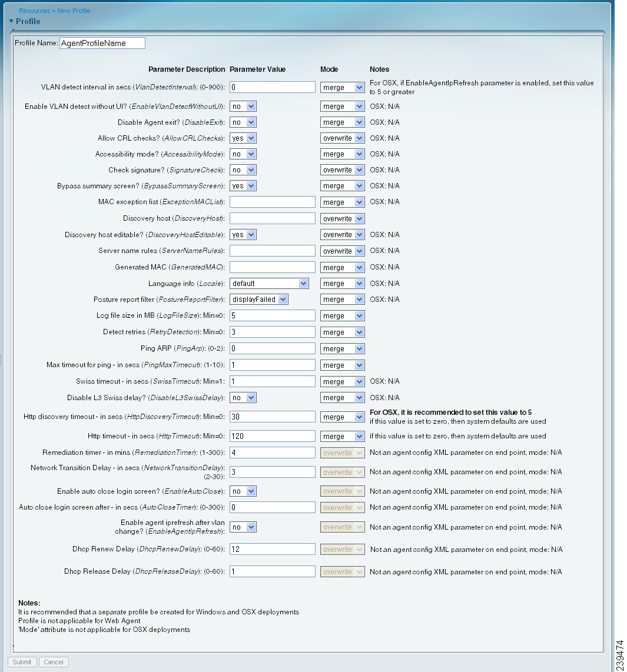Open MAC exception list mode dropdown

point(342,202)
